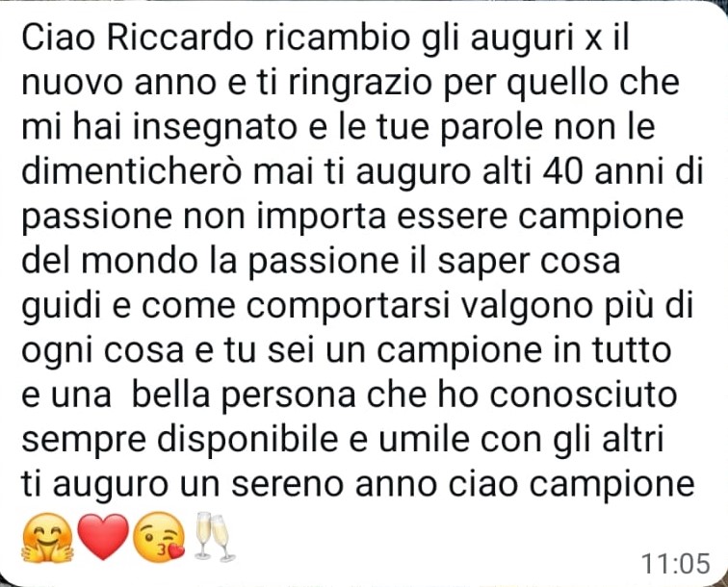Screen dimensions: 728x587
Task: Tap the clinking champagne glasses emoji
Action: [x=214, y=537]
